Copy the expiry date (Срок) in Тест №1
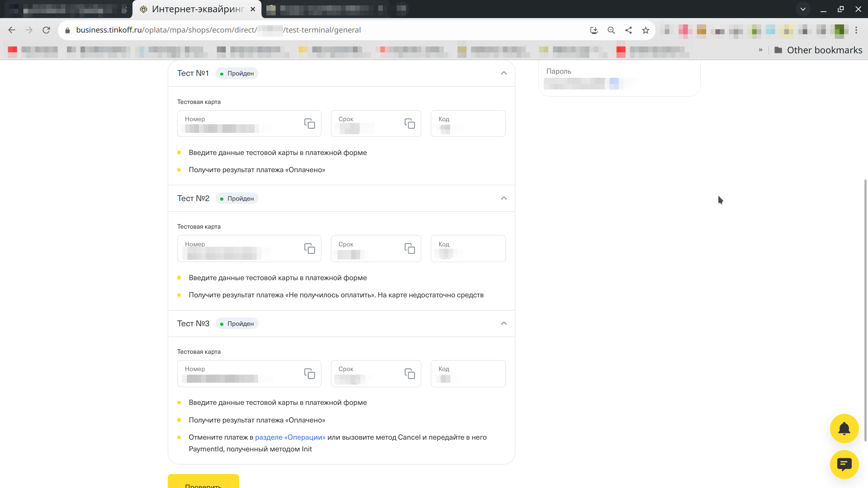 (x=410, y=124)
